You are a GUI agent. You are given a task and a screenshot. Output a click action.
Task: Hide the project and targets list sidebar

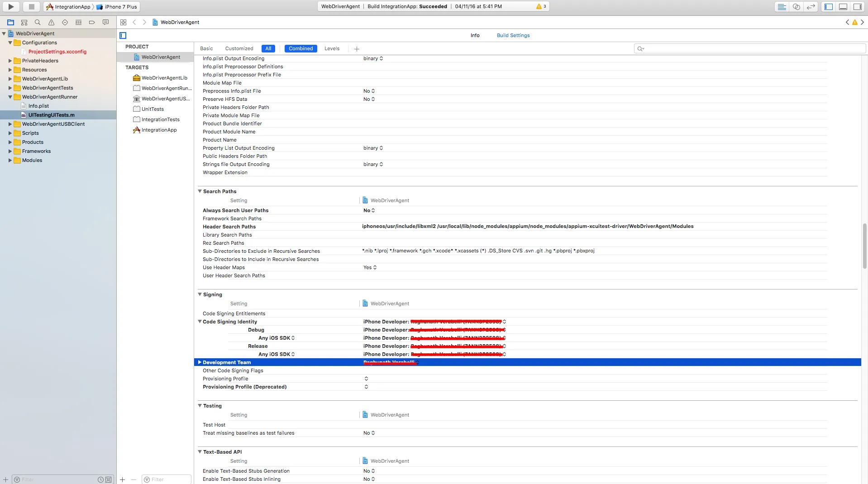click(x=123, y=35)
